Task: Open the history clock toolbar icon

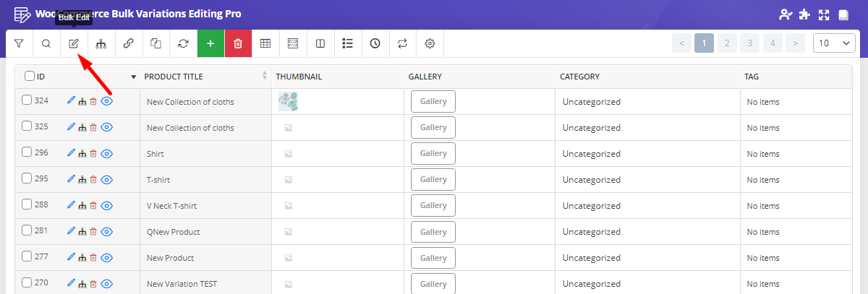Action: [375, 43]
